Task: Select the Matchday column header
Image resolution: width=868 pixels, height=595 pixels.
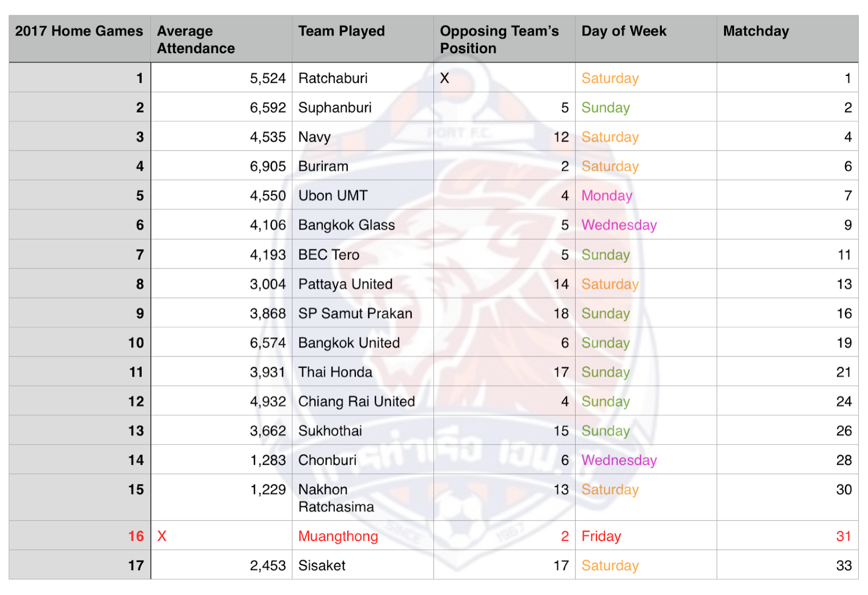Action: tap(788, 39)
